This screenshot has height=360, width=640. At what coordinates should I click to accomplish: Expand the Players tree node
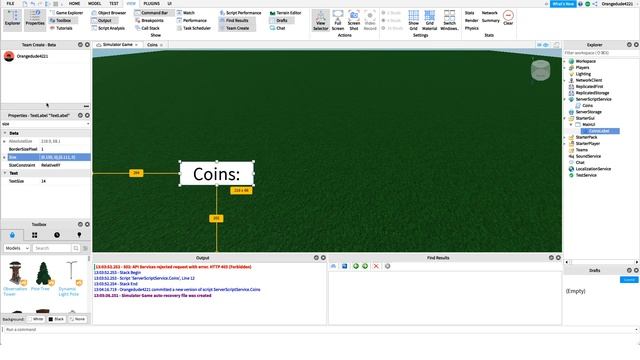[x=565, y=67]
